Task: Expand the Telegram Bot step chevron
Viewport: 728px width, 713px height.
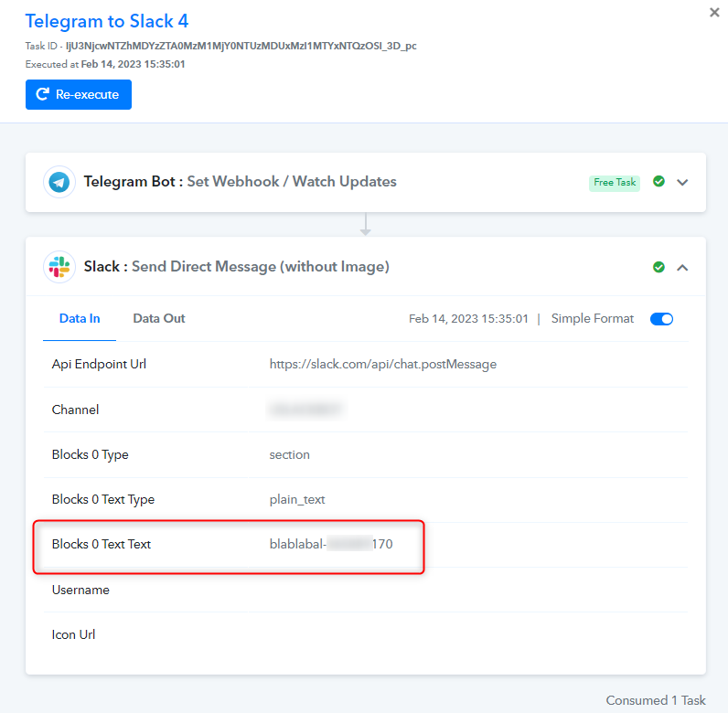Action: (x=682, y=182)
